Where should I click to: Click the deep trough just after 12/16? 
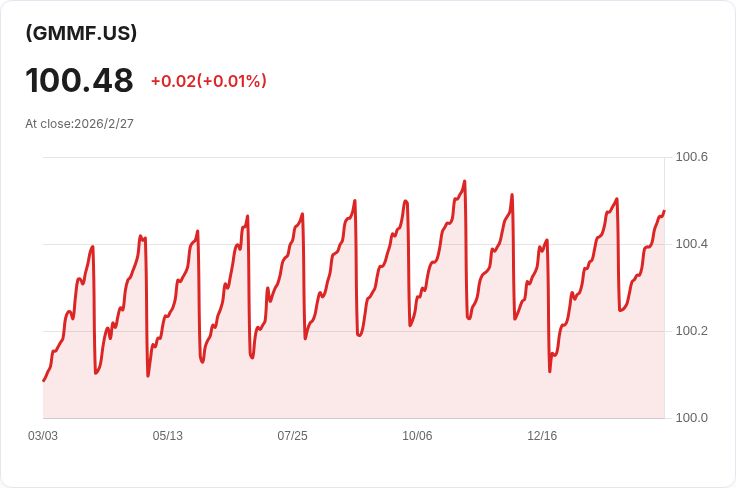click(550, 371)
